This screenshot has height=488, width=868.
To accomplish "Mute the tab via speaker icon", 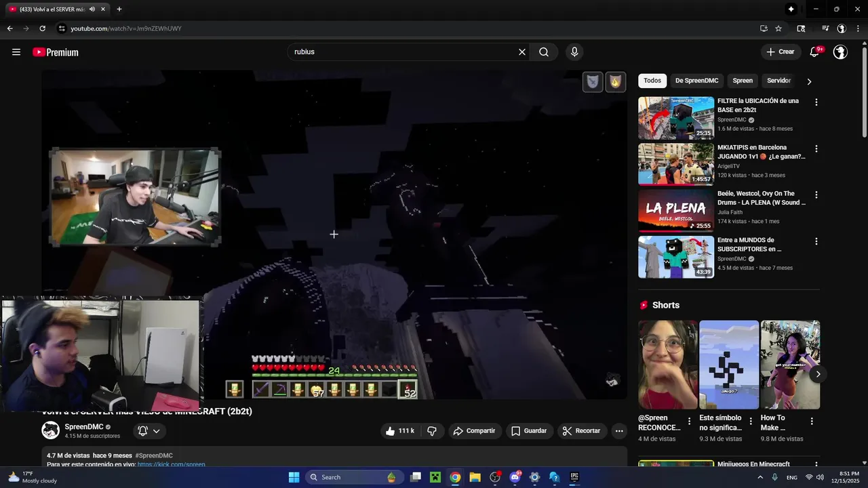I will [92, 9].
